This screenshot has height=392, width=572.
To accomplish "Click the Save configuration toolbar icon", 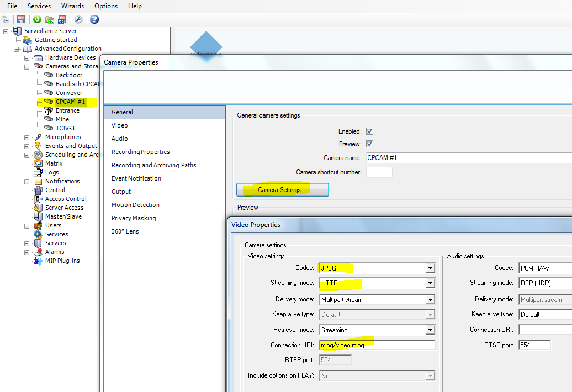I will (x=21, y=19).
